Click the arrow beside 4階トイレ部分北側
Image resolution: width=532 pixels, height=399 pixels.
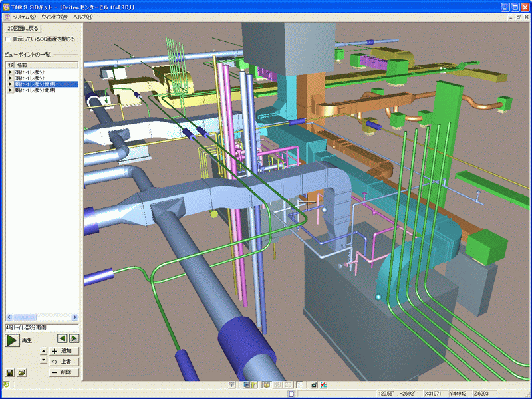10,90
